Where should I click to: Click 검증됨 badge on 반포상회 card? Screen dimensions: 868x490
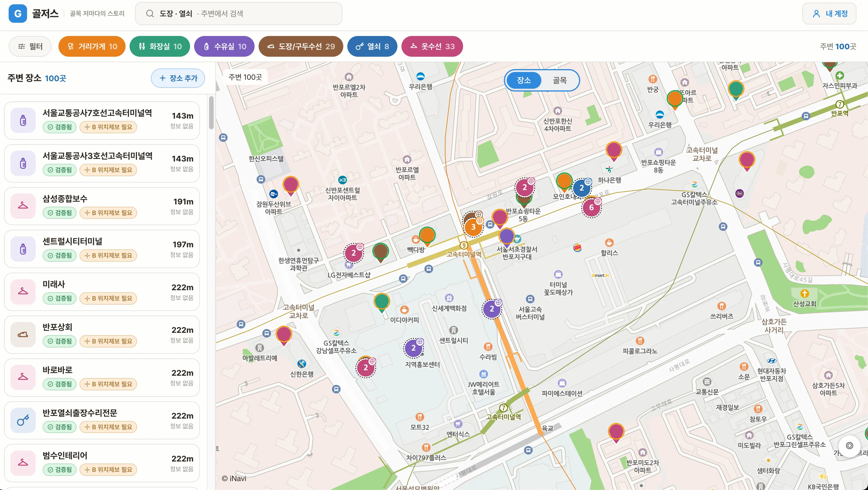(x=60, y=341)
